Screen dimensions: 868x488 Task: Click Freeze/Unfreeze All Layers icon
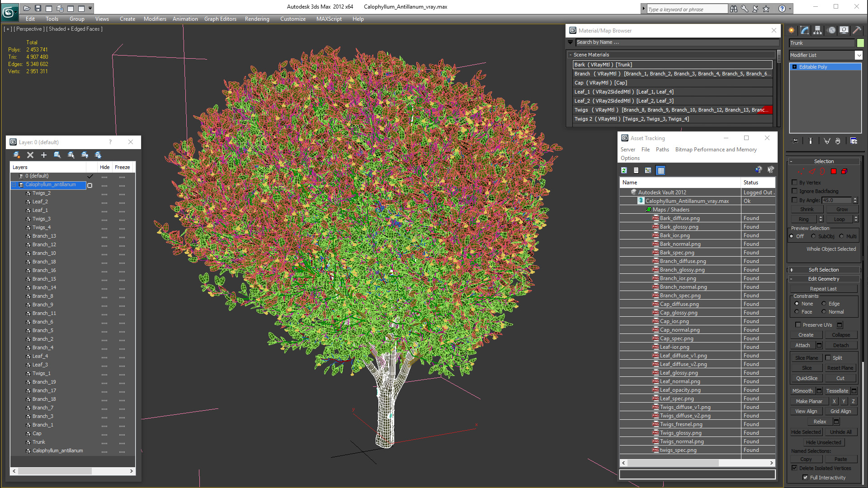click(x=98, y=155)
